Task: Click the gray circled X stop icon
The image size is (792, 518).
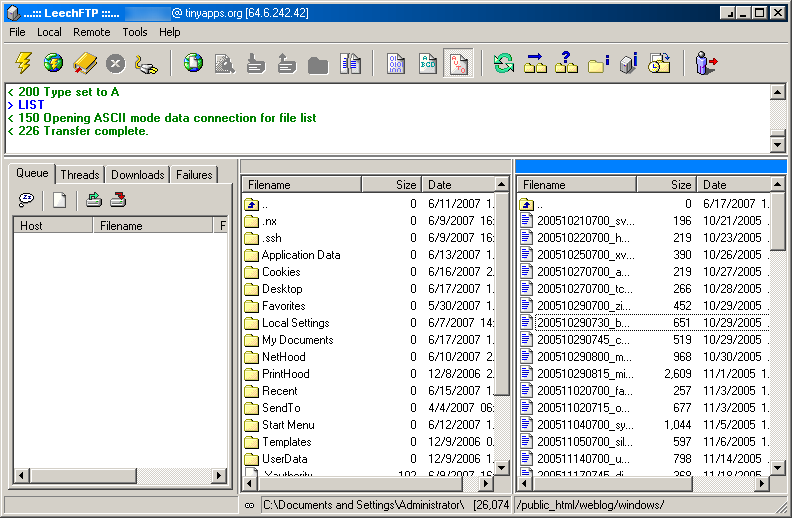Action: pos(115,64)
